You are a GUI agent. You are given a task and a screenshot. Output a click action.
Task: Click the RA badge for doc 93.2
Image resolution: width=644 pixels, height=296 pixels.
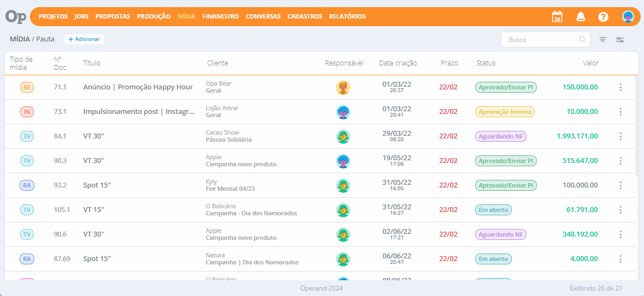point(27,185)
